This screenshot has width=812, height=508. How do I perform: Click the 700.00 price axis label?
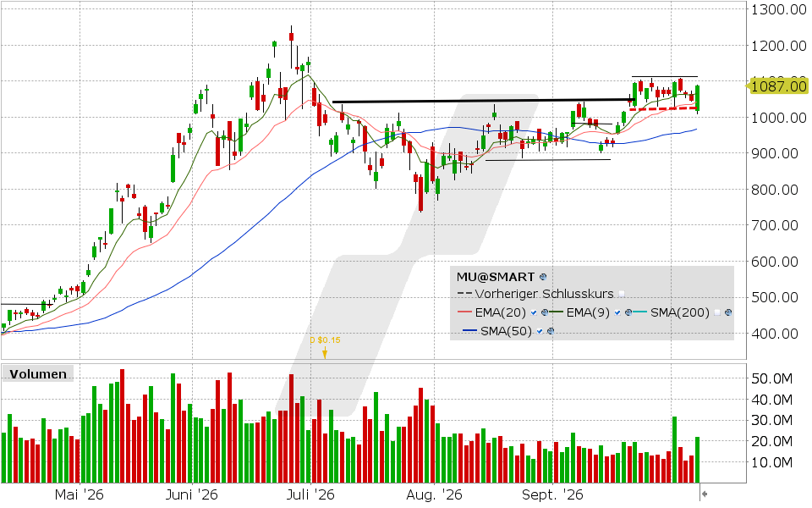[x=775, y=225]
